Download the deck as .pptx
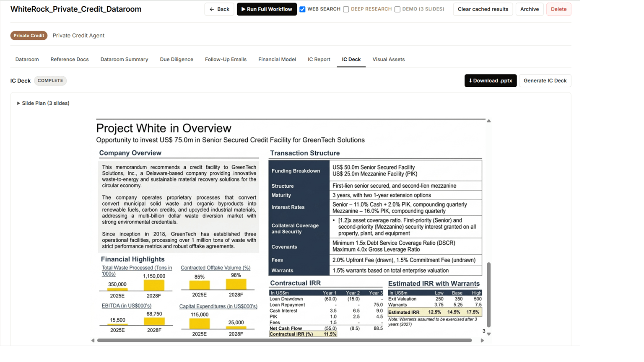The image size is (644, 362). tap(491, 80)
